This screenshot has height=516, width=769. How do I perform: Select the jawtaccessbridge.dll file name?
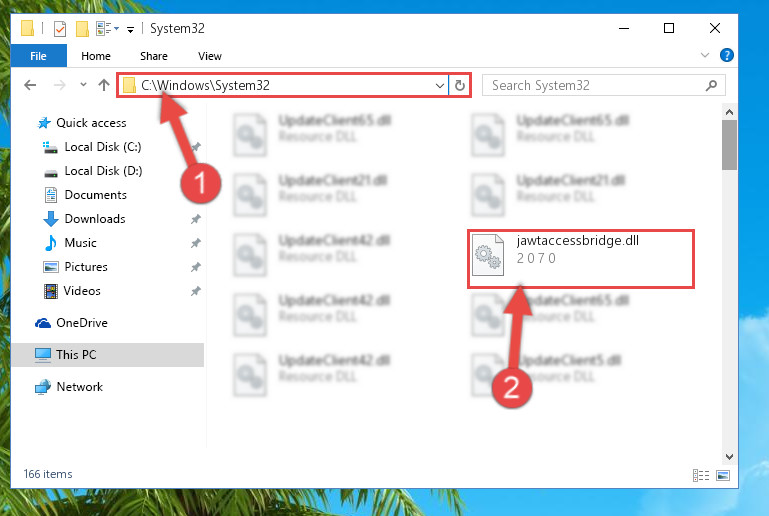(x=578, y=240)
